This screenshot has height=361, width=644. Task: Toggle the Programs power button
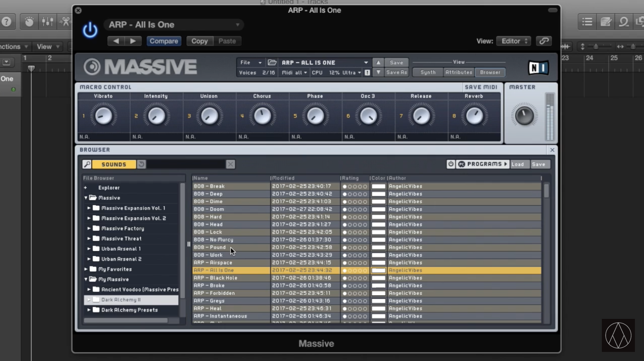click(451, 164)
